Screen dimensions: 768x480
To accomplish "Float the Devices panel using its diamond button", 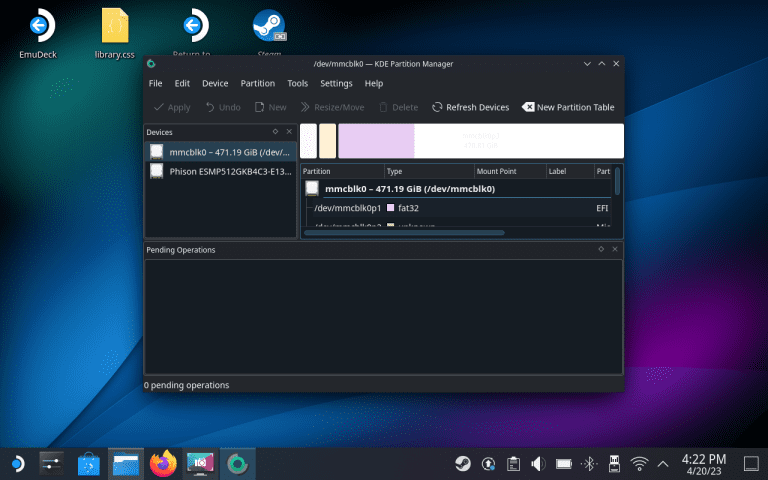I will (275, 131).
